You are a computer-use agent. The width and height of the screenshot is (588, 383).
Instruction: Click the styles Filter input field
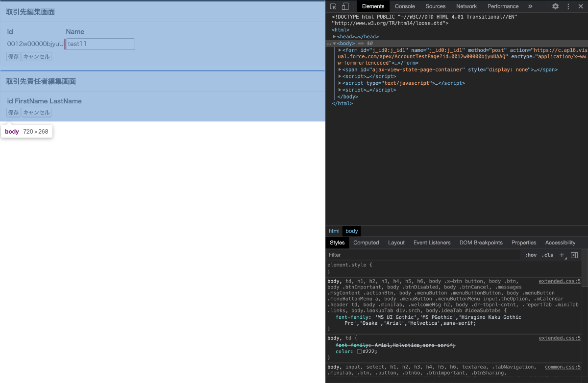(423, 255)
